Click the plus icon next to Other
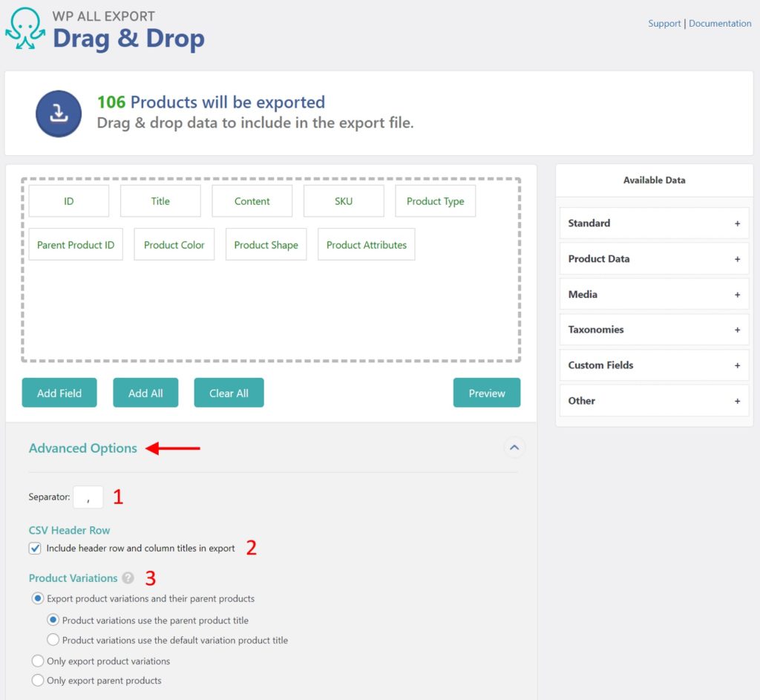760x700 pixels. [737, 401]
